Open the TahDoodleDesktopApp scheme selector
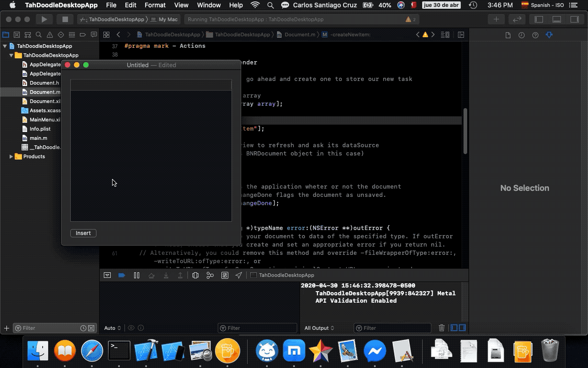This screenshot has height=368, width=588. 112,20
